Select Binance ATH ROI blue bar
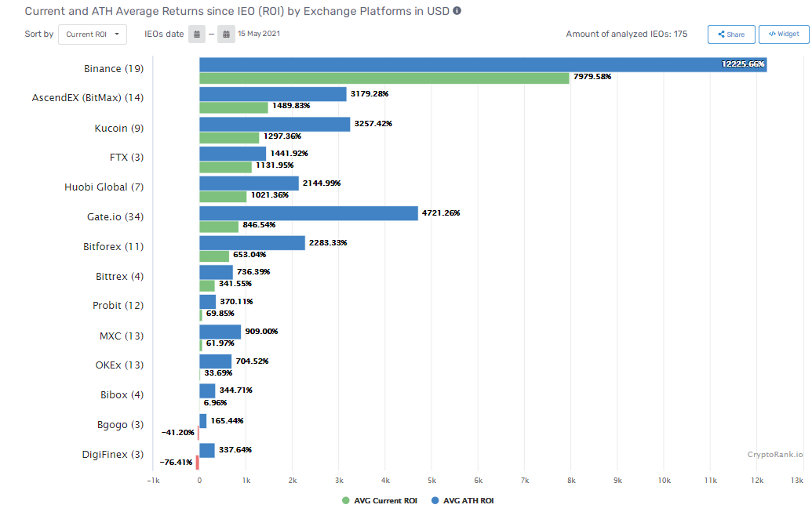This screenshot has width=812, height=512. point(482,65)
